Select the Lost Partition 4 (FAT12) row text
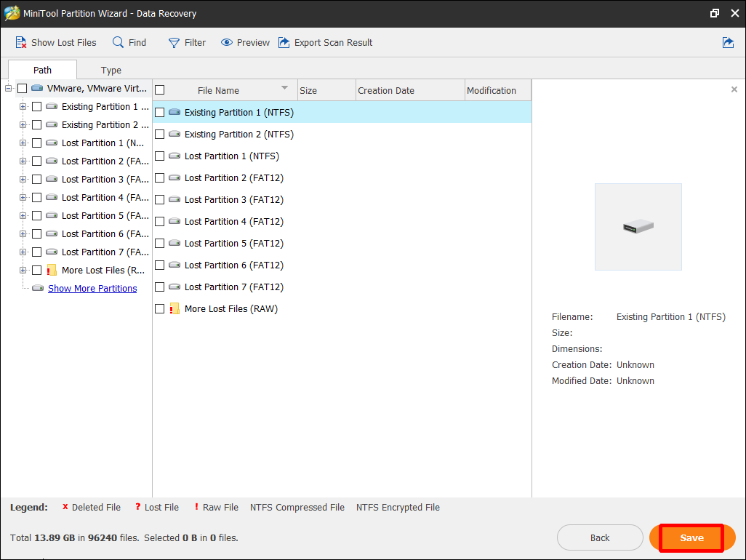The width and height of the screenshot is (746, 560). 234,221
